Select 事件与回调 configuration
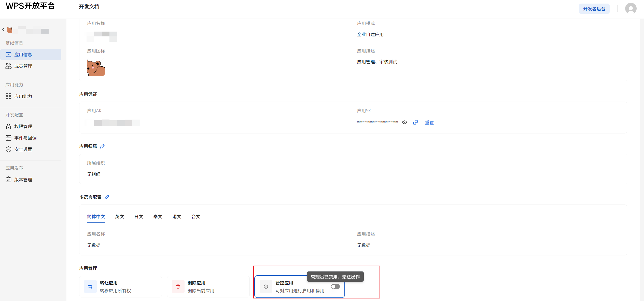644x301 pixels. pos(25,138)
